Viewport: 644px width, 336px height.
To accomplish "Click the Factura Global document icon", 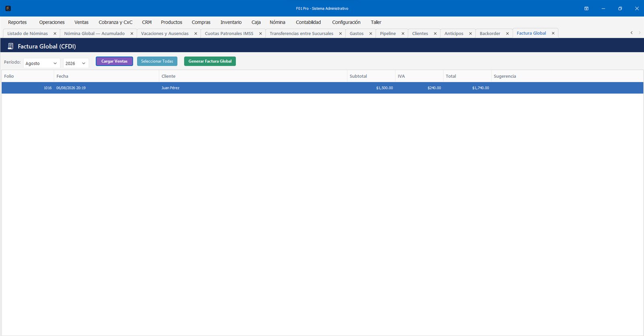I will pyautogui.click(x=10, y=46).
